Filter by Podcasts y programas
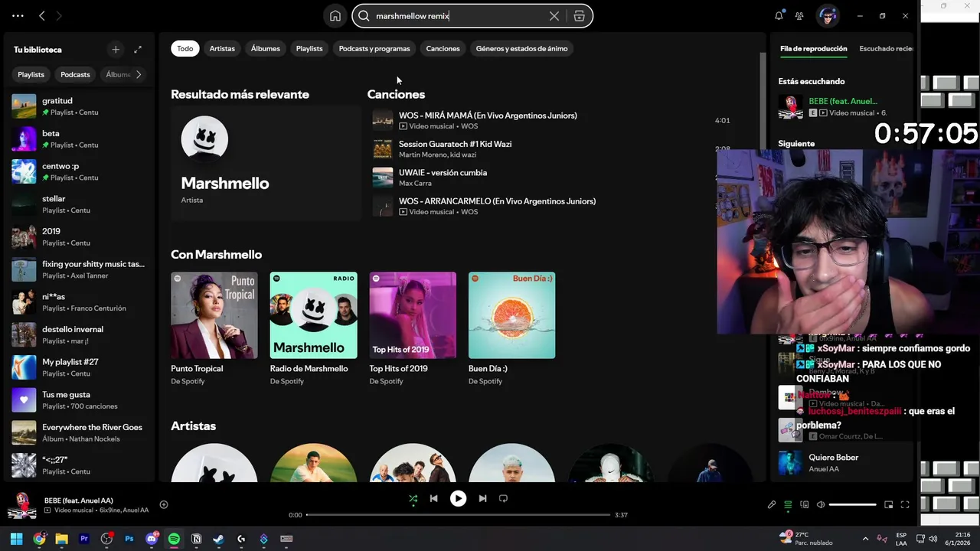The height and width of the screenshot is (551, 980). (x=374, y=48)
